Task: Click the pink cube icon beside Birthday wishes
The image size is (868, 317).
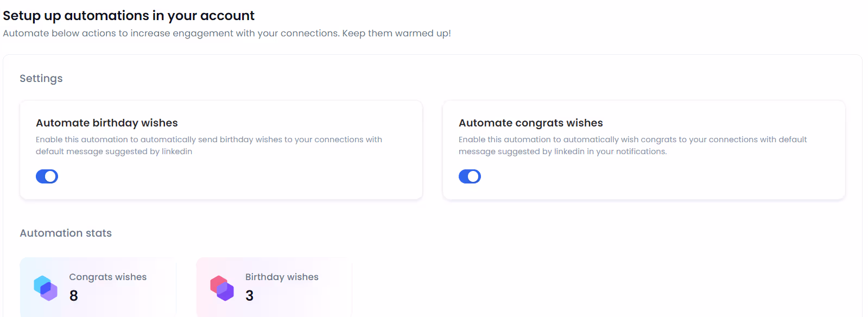Action: [222, 289]
